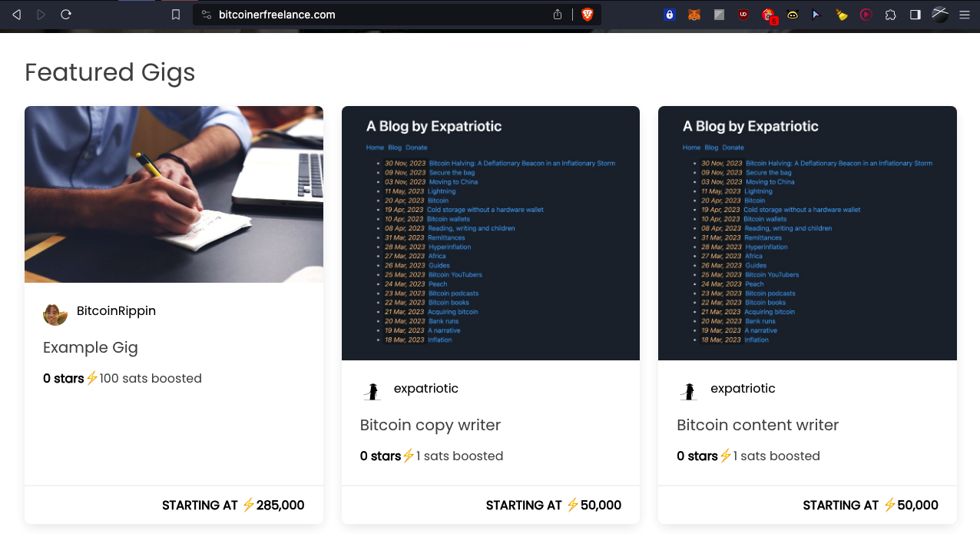Click the site info icon in address bar
This screenshot has width=980, height=534.
tap(205, 15)
